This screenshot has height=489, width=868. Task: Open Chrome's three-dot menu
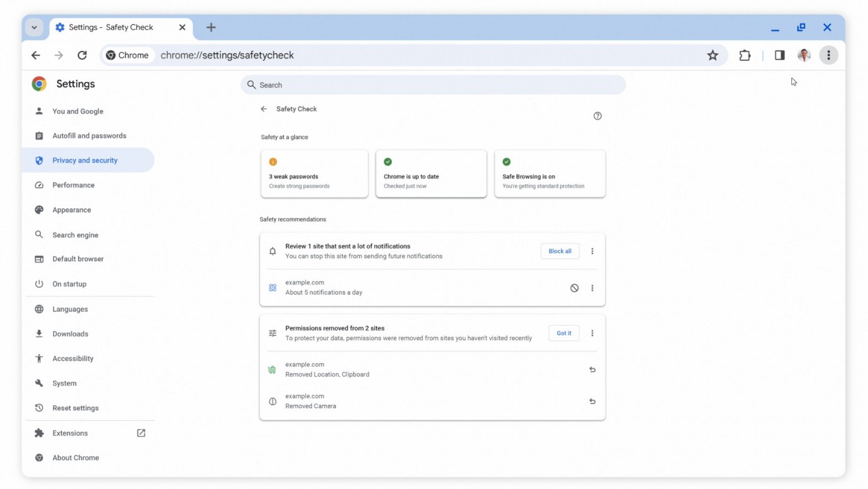[x=828, y=55]
